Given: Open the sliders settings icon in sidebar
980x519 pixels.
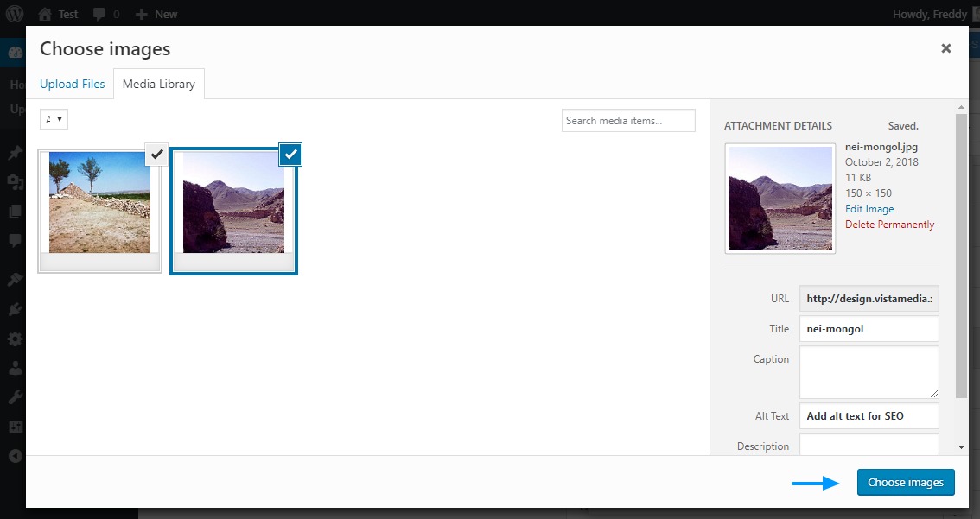Looking at the screenshot, I should pyautogui.click(x=15, y=427).
